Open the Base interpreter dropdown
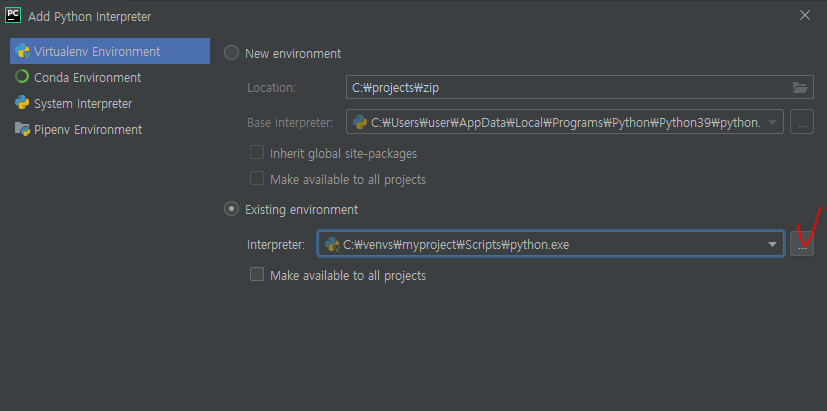Image resolution: width=827 pixels, height=411 pixels. click(x=565, y=122)
